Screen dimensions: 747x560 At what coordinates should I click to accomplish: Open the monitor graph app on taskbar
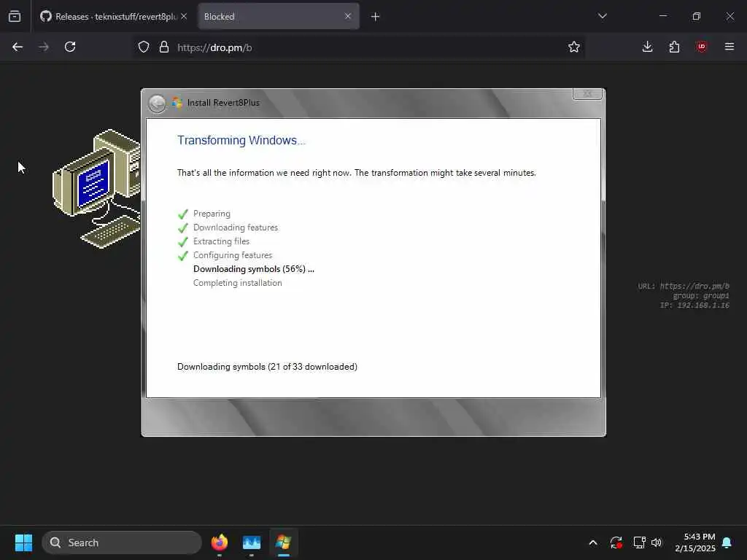pyautogui.click(x=252, y=542)
